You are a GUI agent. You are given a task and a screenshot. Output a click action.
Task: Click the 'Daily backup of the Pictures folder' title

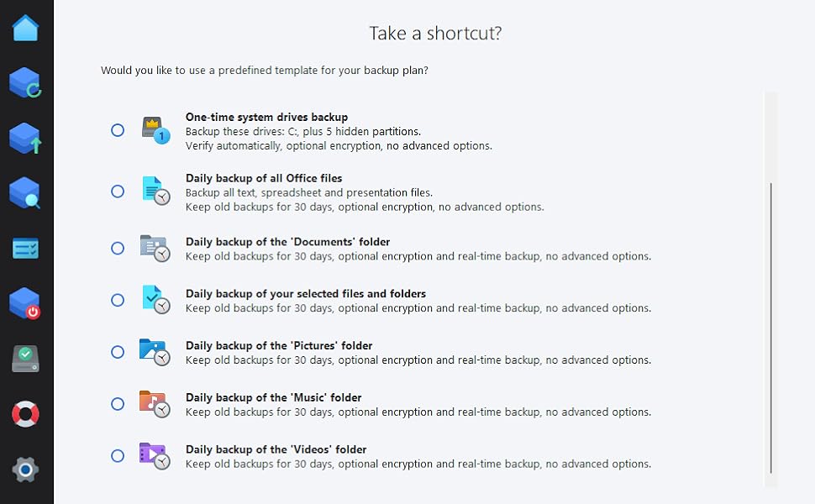[279, 345]
